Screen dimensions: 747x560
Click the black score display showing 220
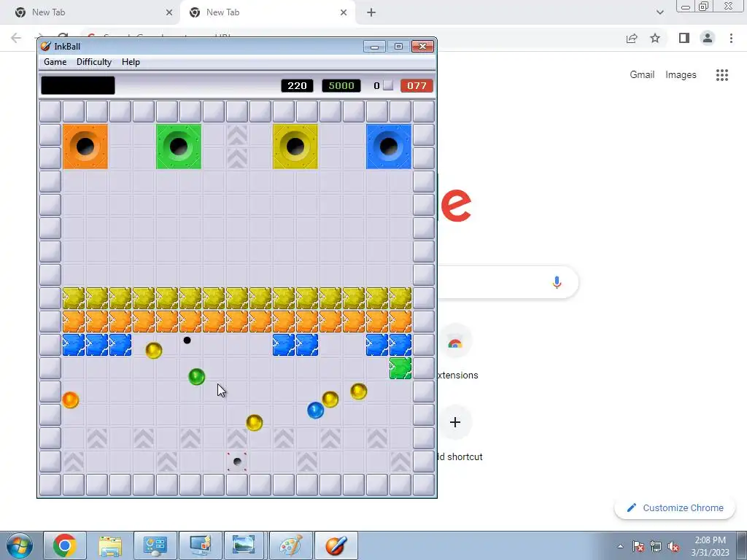(x=298, y=86)
